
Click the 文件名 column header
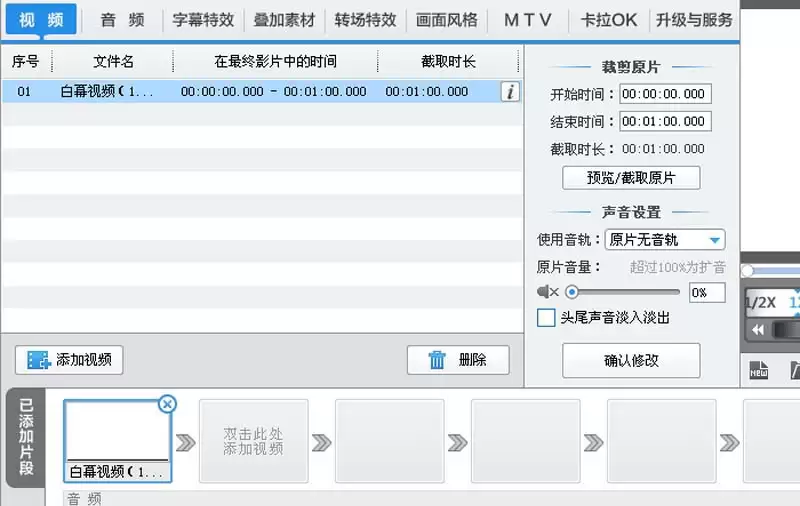[113, 62]
